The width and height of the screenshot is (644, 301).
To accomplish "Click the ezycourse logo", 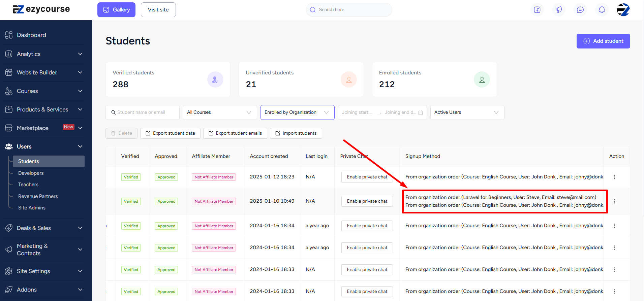I will tap(41, 9).
